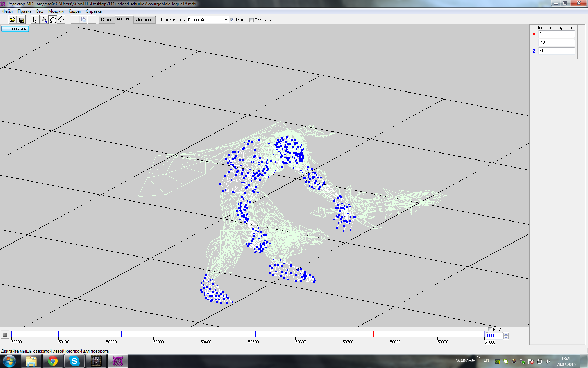This screenshot has width=588, height=368.
Task: Choose the hand pan tool
Action: pyautogui.click(x=62, y=20)
